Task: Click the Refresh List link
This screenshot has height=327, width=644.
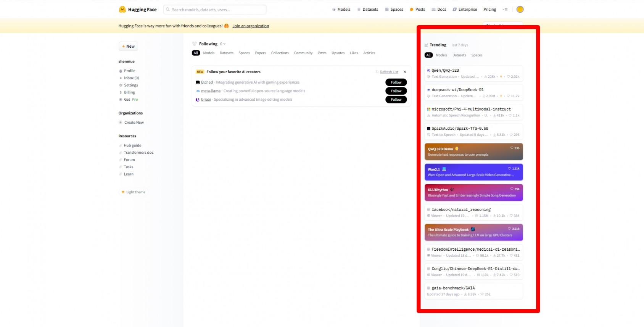Action: (x=389, y=72)
